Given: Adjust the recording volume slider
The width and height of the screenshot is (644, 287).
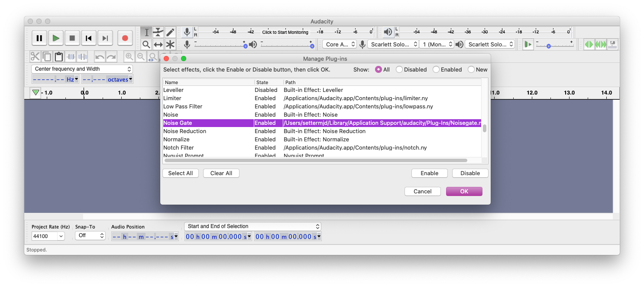Looking at the screenshot, I should (x=220, y=44).
